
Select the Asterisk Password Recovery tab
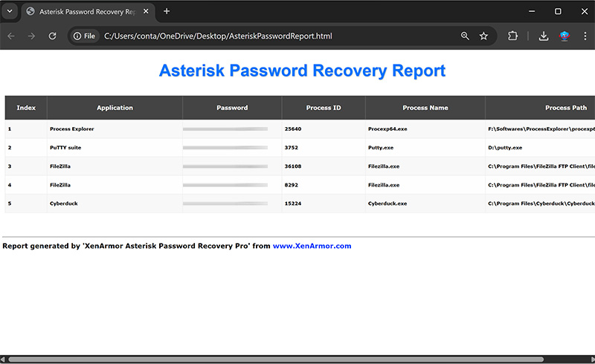[88, 11]
